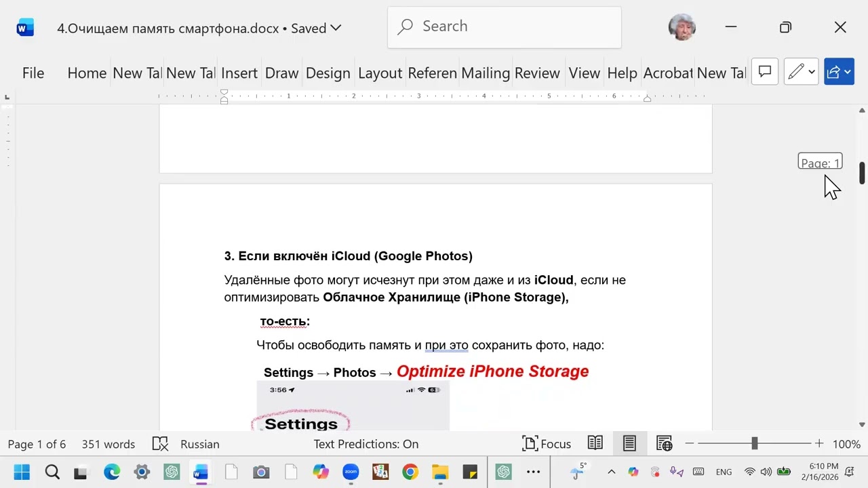The image size is (868, 488).
Task: Click the Russian language indicator
Action: coord(200,445)
